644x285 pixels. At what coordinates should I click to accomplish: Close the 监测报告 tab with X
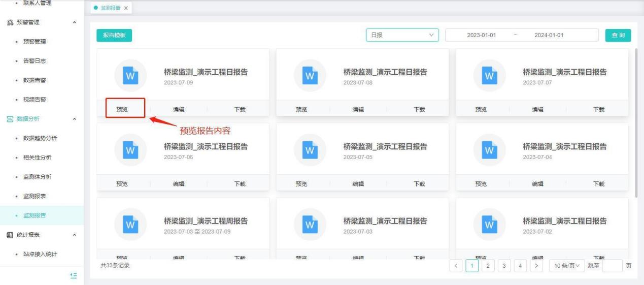tap(126, 8)
